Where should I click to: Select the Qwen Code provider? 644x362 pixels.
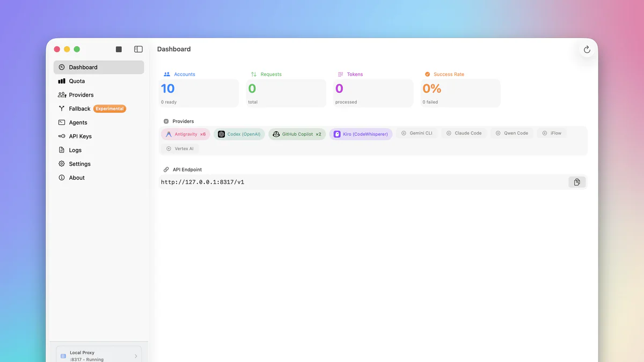(511, 132)
